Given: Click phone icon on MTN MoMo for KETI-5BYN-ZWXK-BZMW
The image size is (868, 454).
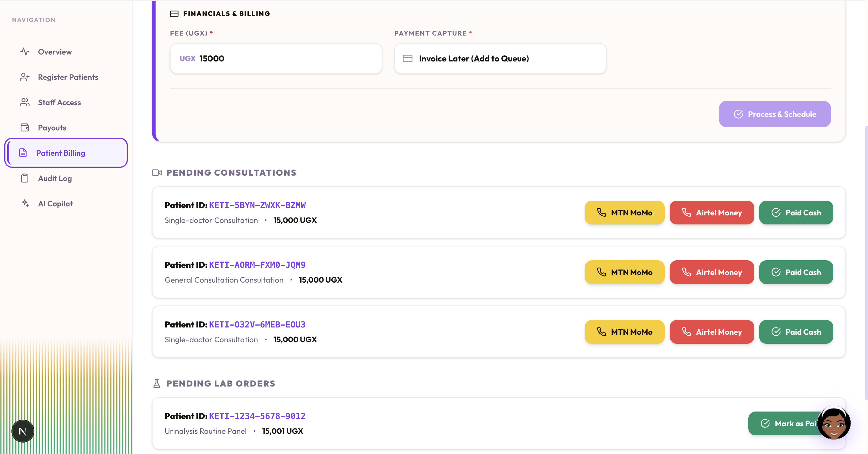Looking at the screenshot, I should coord(601,212).
